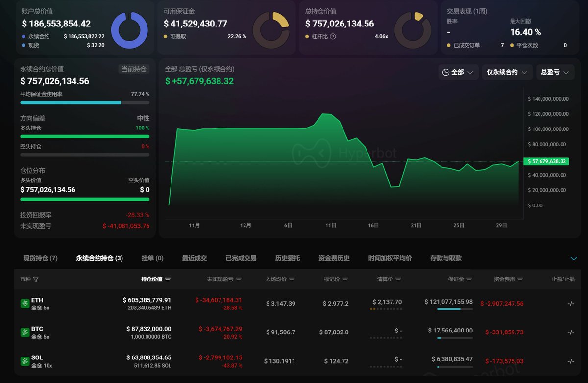Image resolution: width=588 pixels, height=383 pixels.
Task: Expand the 总盈亏 metric dropdown
Action: pos(555,72)
